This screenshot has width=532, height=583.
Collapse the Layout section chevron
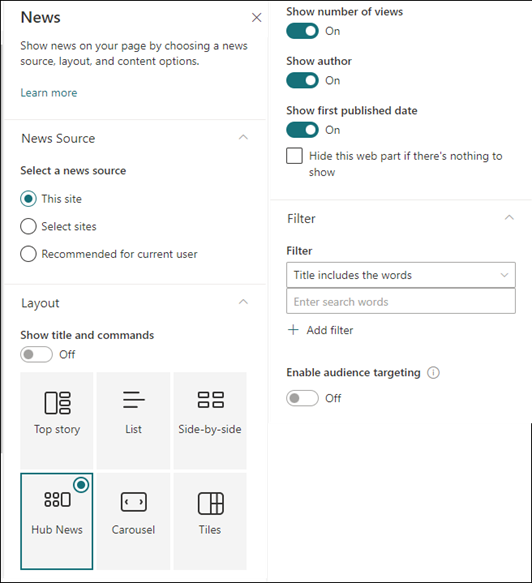coord(243,302)
